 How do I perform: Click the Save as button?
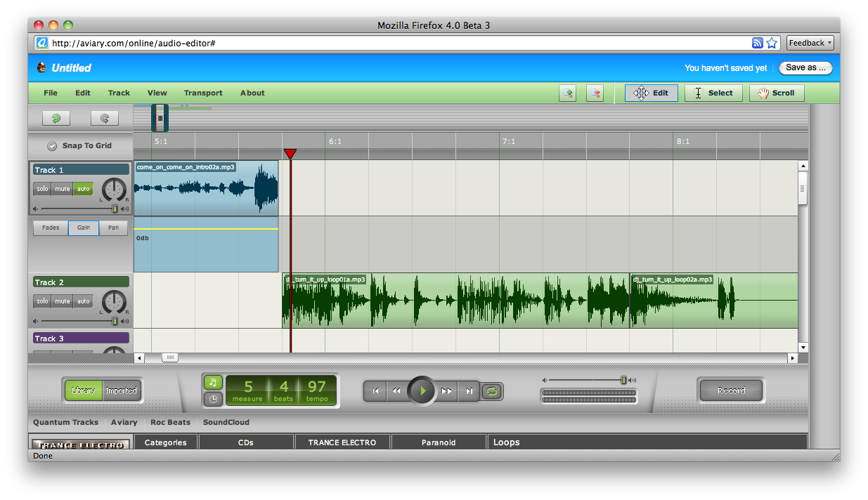[x=805, y=68]
